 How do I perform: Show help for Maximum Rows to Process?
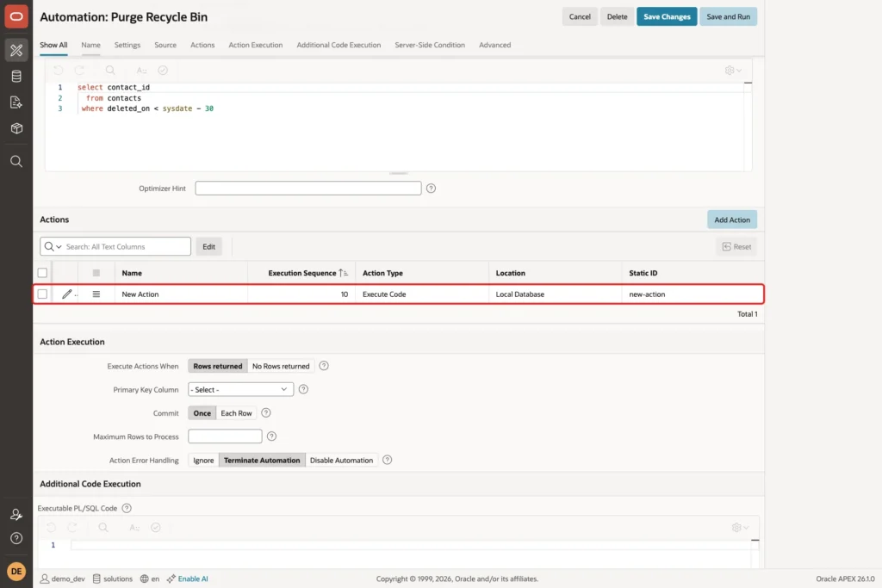tap(271, 436)
